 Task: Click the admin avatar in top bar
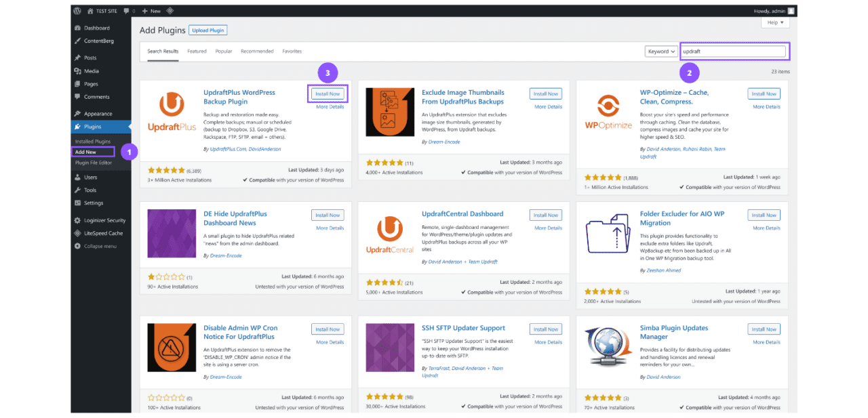[x=791, y=11]
